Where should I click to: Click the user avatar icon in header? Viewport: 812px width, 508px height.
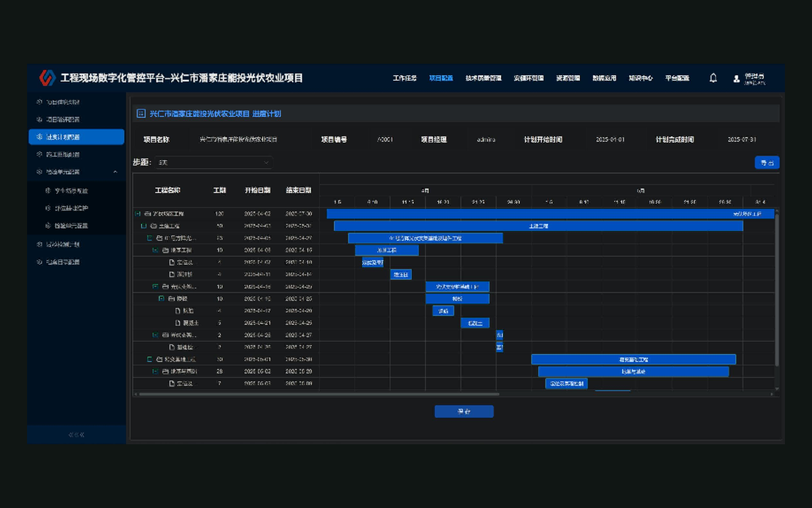pos(736,78)
